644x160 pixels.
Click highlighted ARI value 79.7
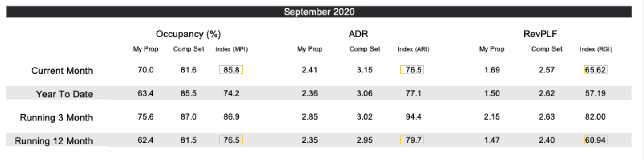pos(412,140)
